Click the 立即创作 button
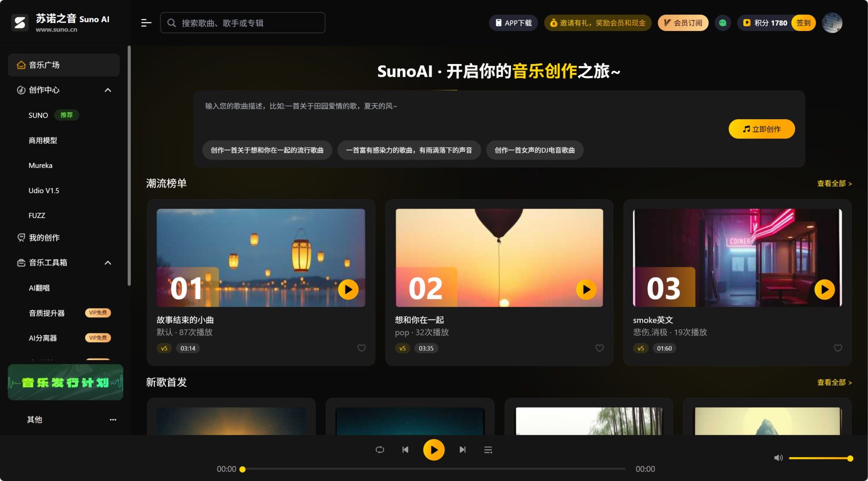 (x=761, y=129)
